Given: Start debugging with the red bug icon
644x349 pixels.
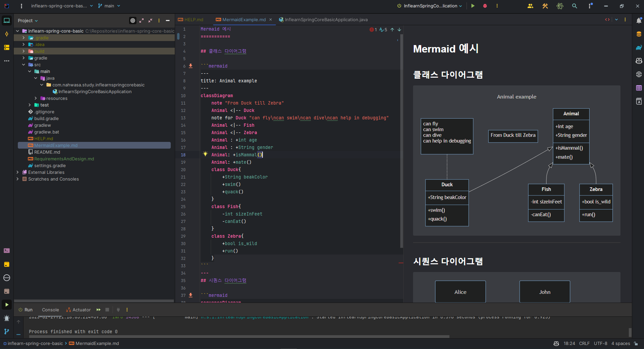Looking at the screenshot, I should (485, 6).
